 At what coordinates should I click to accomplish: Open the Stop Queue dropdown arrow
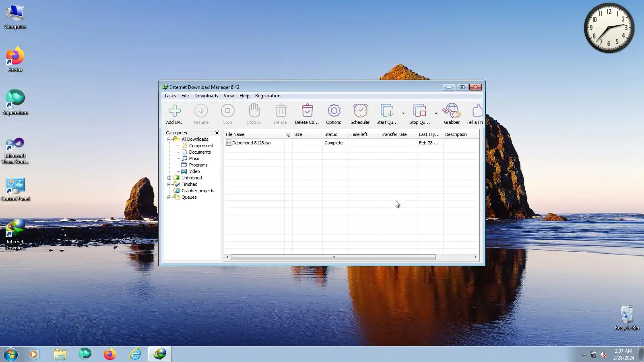pyautogui.click(x=436, y=113)
